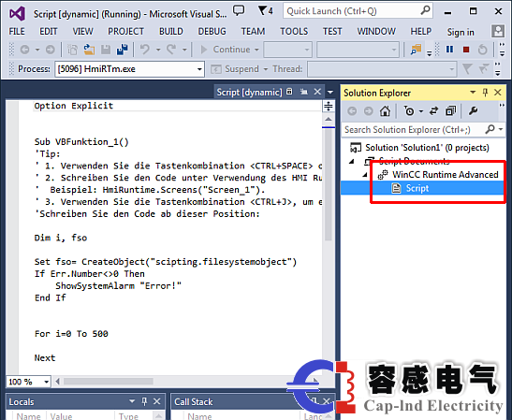Toggle the Locals panel auto hide pin
This screenshot has width=512, height=420.
[x=144, y=401]
